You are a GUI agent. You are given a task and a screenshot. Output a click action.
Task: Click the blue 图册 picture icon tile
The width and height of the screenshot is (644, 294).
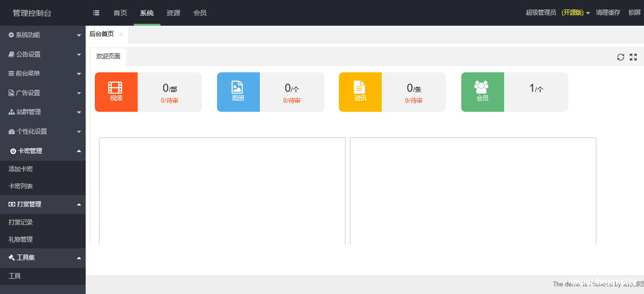point(238,92)
